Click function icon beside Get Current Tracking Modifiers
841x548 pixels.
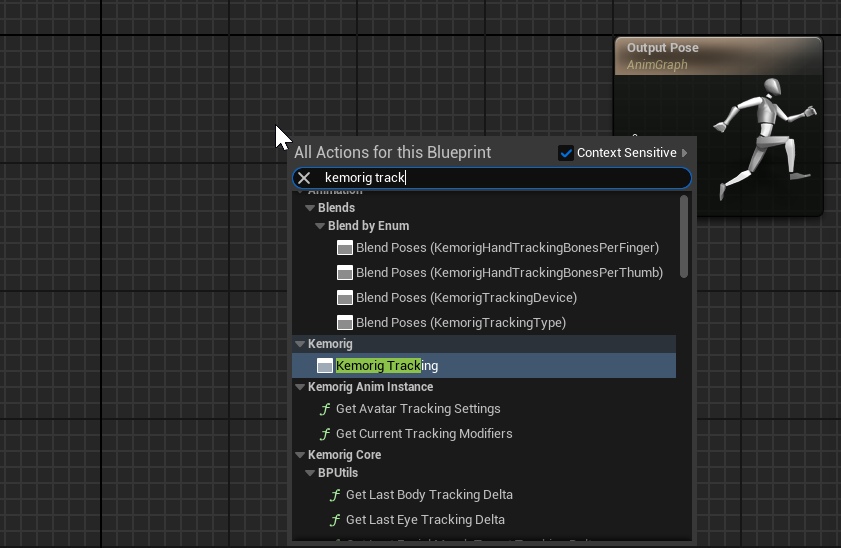[325, 434]
